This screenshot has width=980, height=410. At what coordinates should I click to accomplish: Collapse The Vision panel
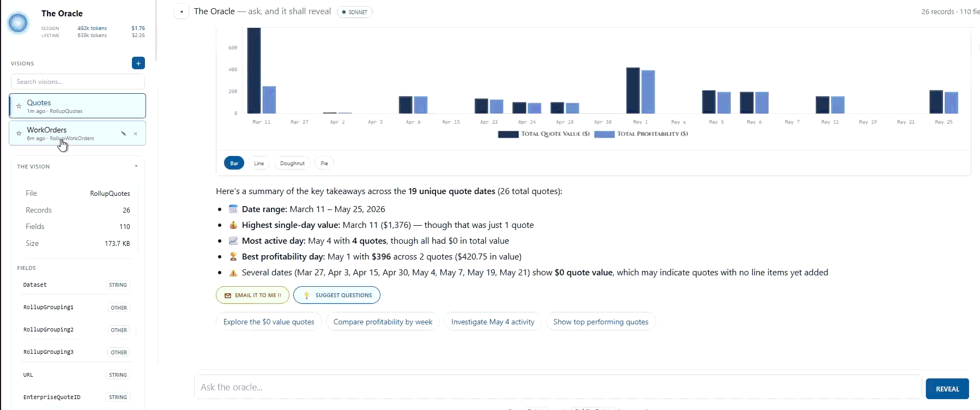click(136, 166)
